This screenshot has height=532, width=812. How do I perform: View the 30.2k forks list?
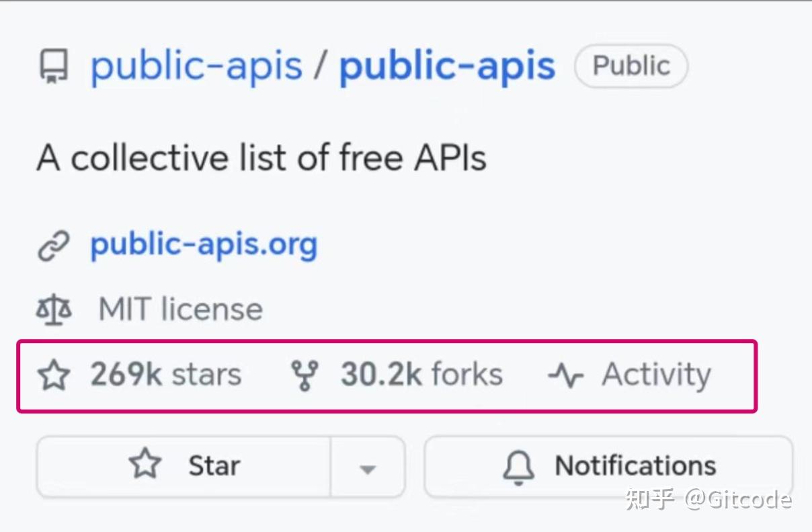pos(421,375)
